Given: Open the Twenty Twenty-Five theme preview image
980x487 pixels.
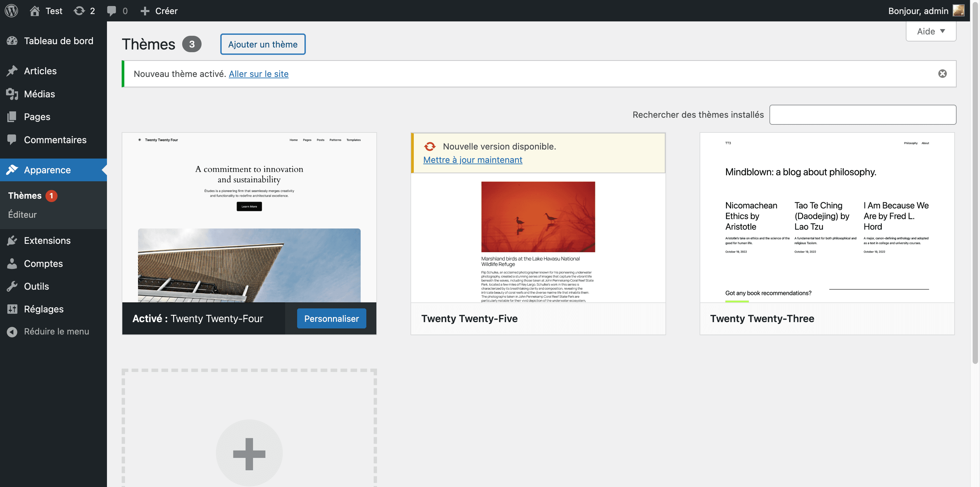Looking at the screenshot, I should 538,238.
